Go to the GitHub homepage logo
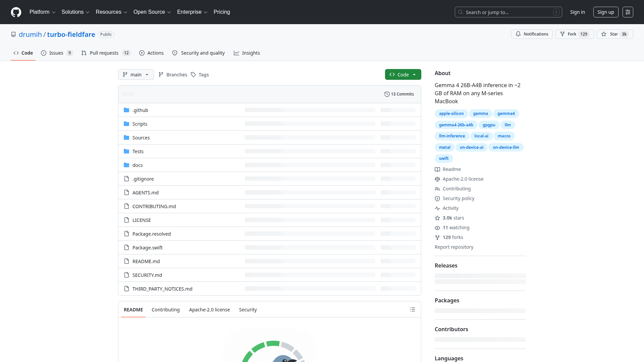644x362 pixels. tap(16, 12)
